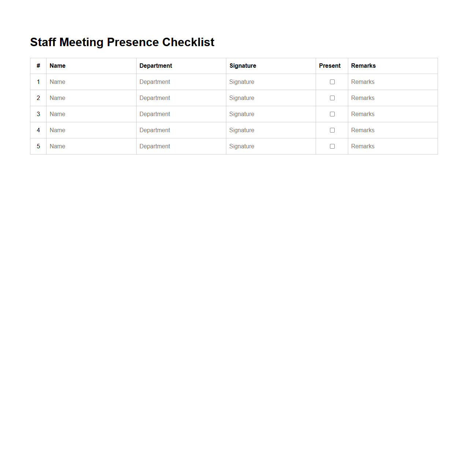This screenshot has height=476, width=468.
Task: Click the Department field in row 2
Action: [181, 98]
